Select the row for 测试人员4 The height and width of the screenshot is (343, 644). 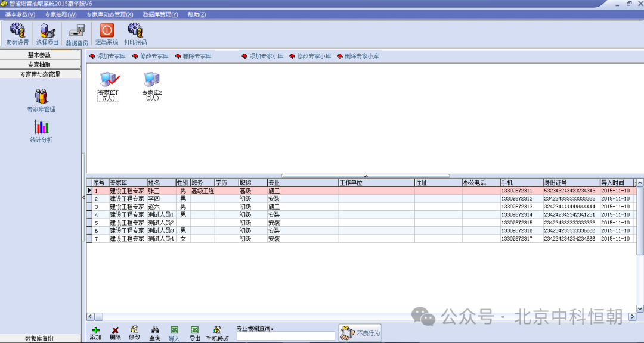[361, 239]
